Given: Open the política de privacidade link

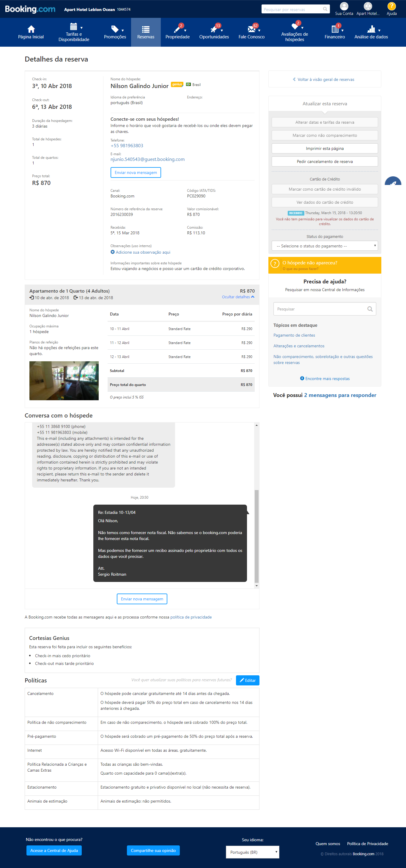Looking at the screenshot, I should click(x=191, y=617).
